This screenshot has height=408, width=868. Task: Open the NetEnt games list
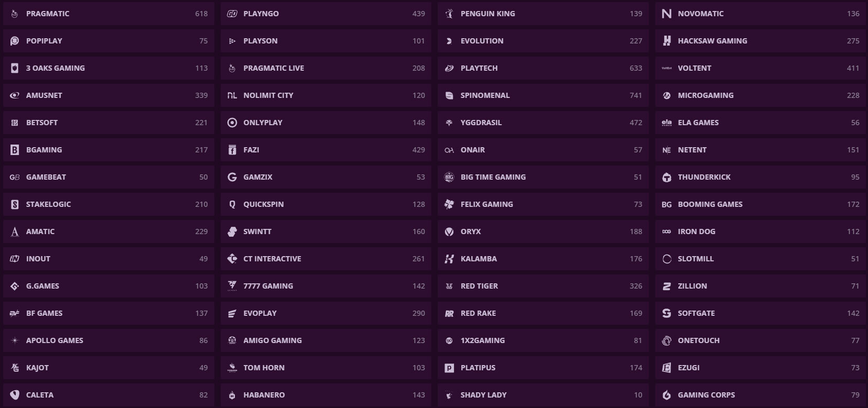coord(760,150)
